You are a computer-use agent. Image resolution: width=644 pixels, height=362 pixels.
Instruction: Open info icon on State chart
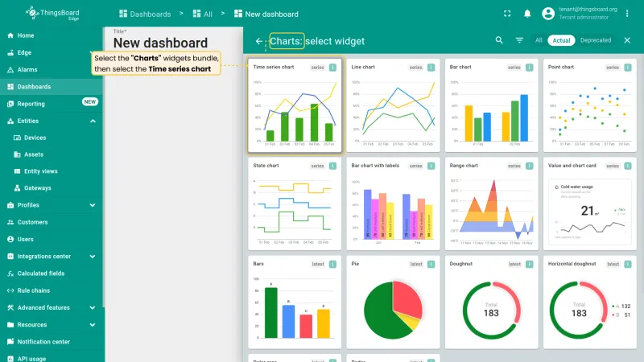point(332,166)
